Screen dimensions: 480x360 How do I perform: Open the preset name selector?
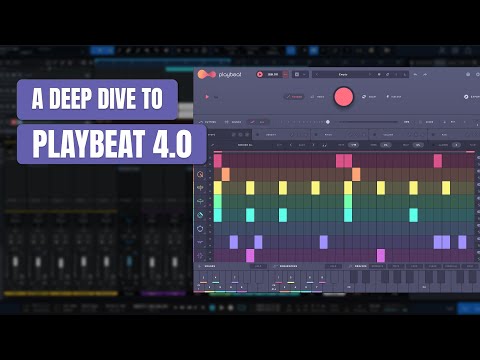(x=343, y=74)
